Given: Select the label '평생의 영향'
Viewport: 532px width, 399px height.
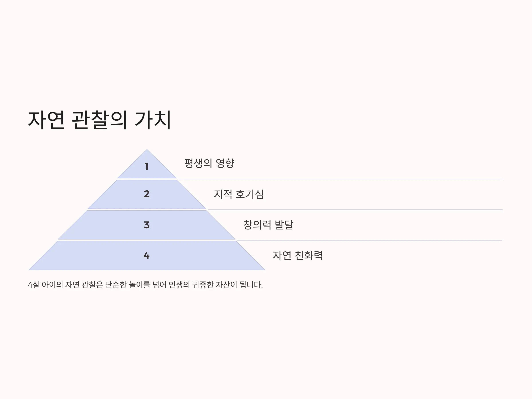Looking at the screenshot, I should tap(209, 163).
